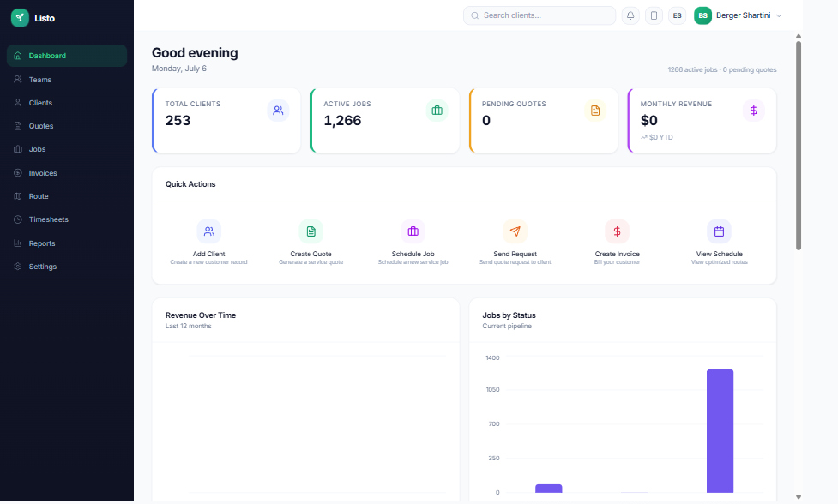Click the Total Clients people icon
This screenshot has width=838, height=504.
coord(278,111)
